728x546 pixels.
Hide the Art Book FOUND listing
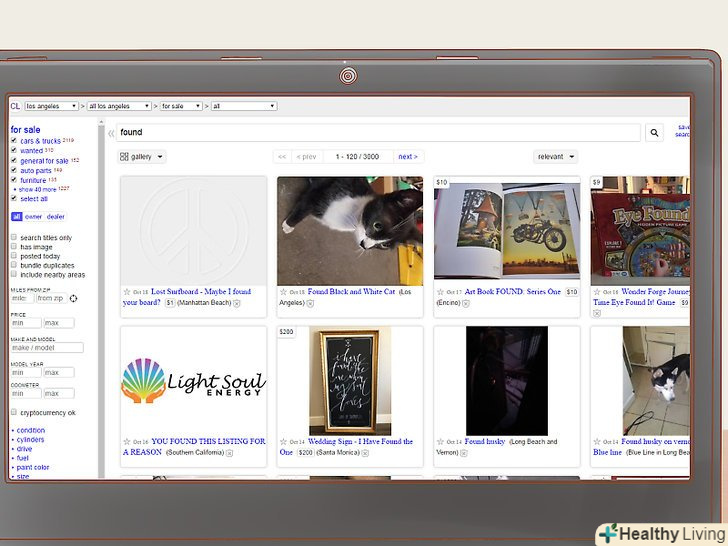tap(466, 303)
